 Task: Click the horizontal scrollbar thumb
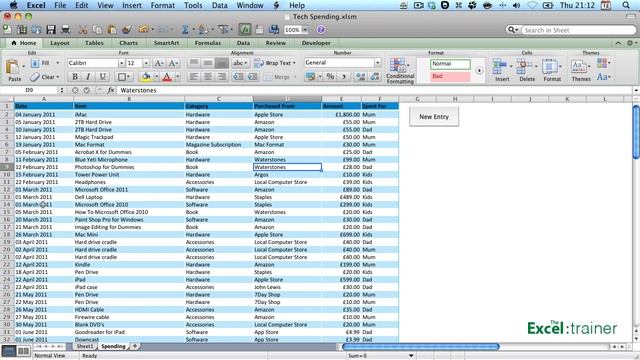point(420,347)
